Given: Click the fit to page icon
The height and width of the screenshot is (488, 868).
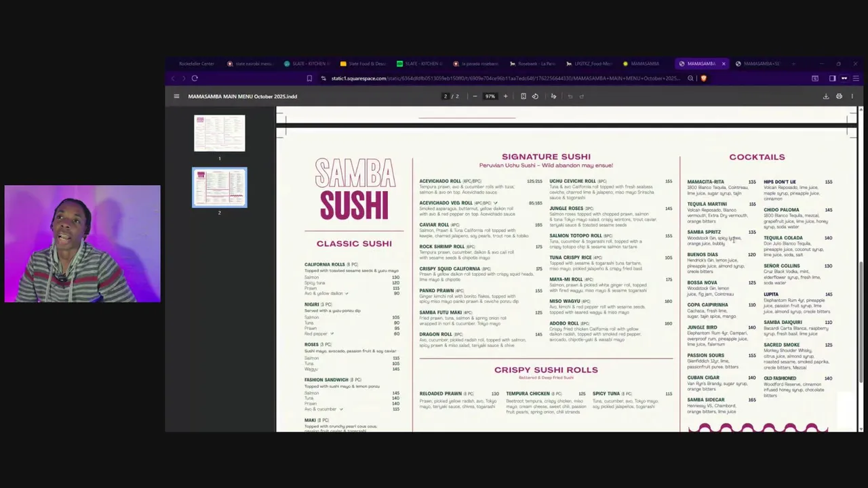Looking at the screenshot, I should point(524,96).
